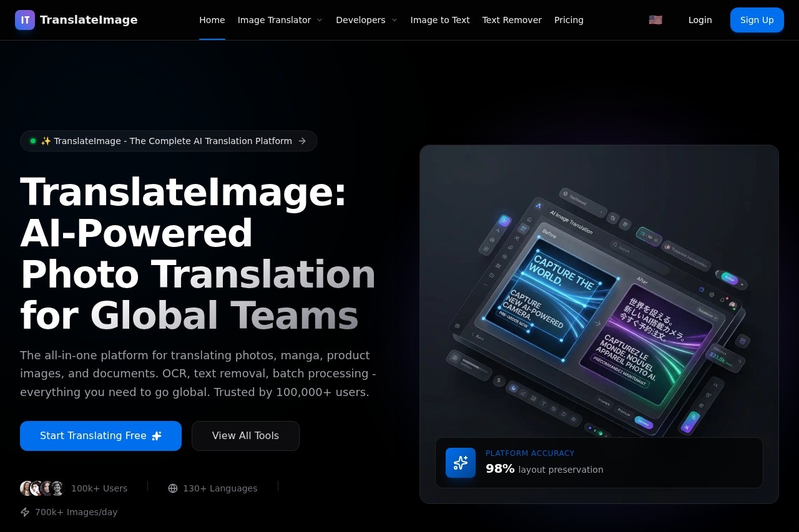Expand the Image Translator dropdown
This screenshot has width=799, height=532.
pos(280,20)
